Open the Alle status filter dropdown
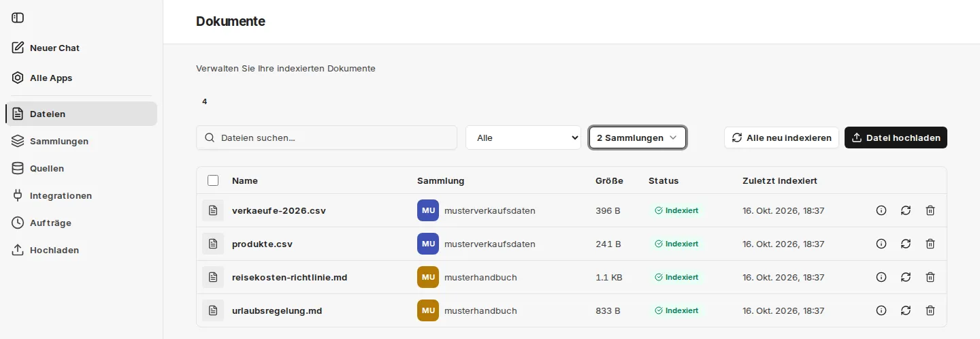Screen dimensions: 980x339 [x=523, y=138]
